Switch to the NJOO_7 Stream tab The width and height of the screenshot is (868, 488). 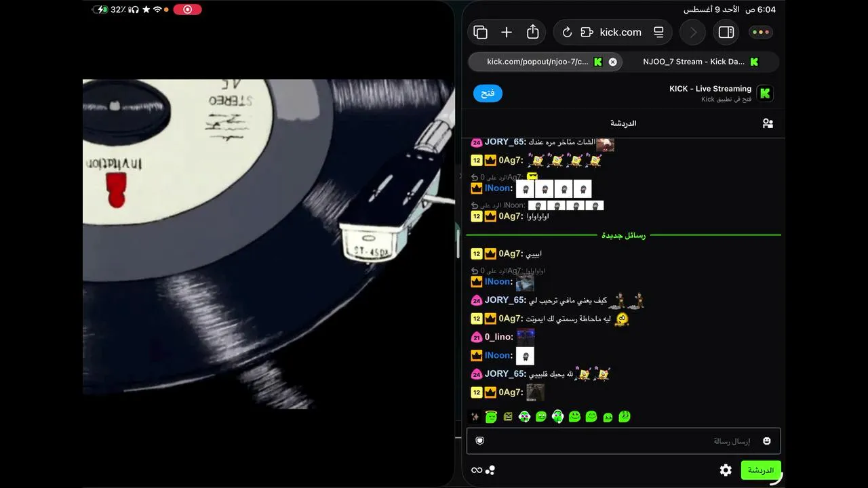701,62
